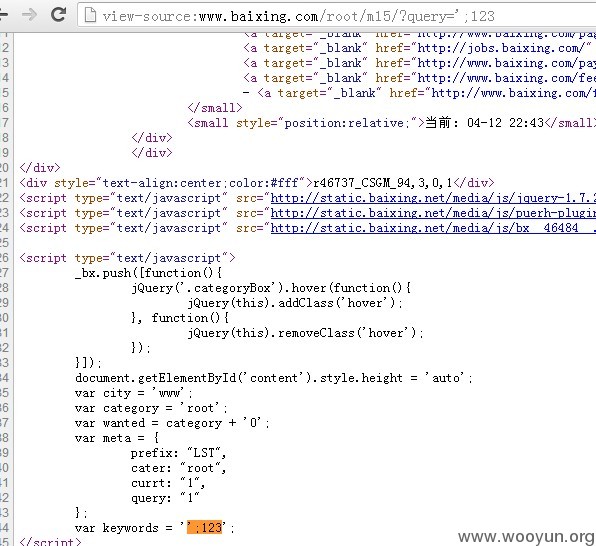Screen dimensions: 596x546
Task: Click the highlighted ';123 search match
Action: click(x=204, y=527)
